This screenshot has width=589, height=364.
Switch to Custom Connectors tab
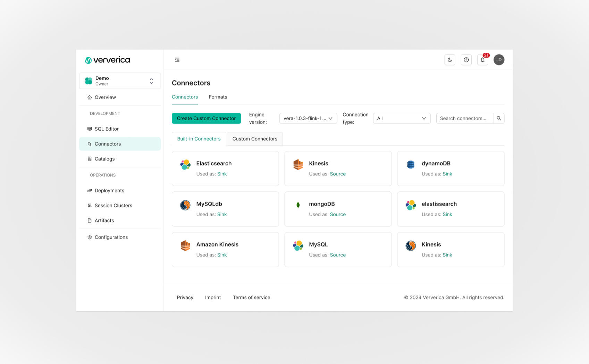pyautogui.click(x=255, y=139)
